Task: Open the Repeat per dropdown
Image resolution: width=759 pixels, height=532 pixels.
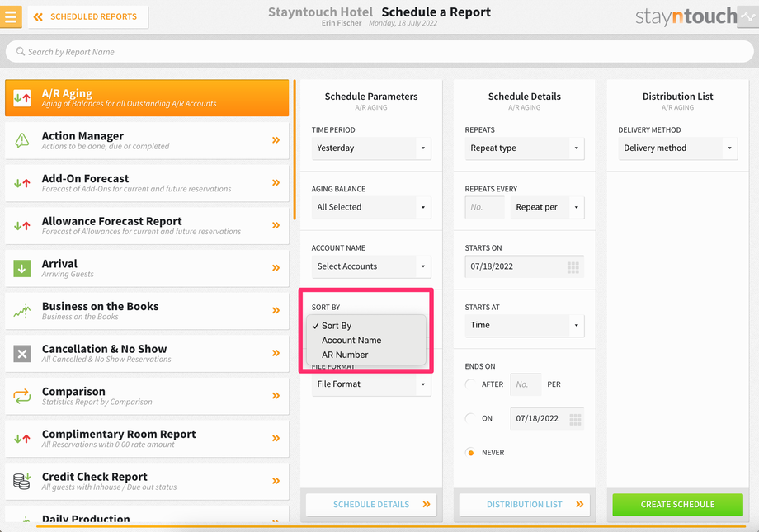Action: point(548,207)
